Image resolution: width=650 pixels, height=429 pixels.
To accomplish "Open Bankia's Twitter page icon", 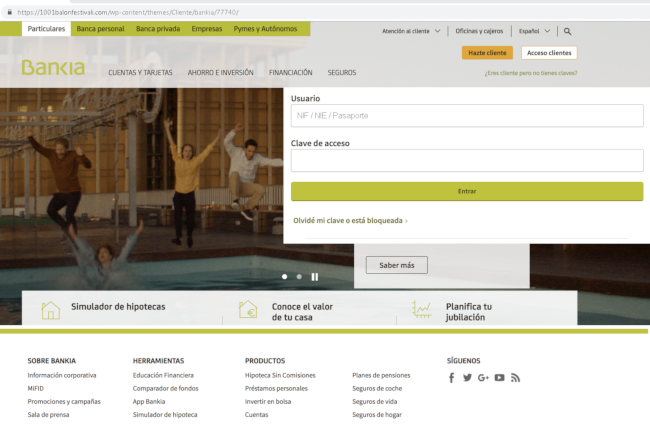I will 467,377.
